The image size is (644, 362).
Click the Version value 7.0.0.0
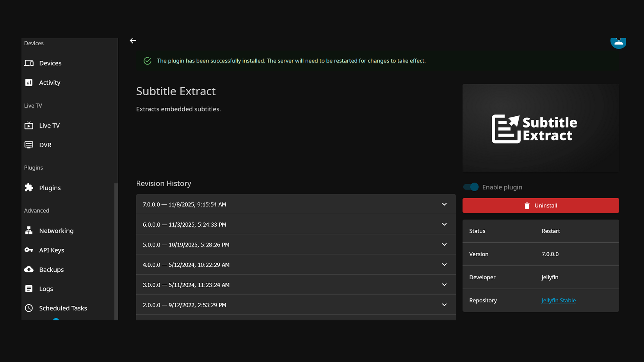[x=550, y=254]
